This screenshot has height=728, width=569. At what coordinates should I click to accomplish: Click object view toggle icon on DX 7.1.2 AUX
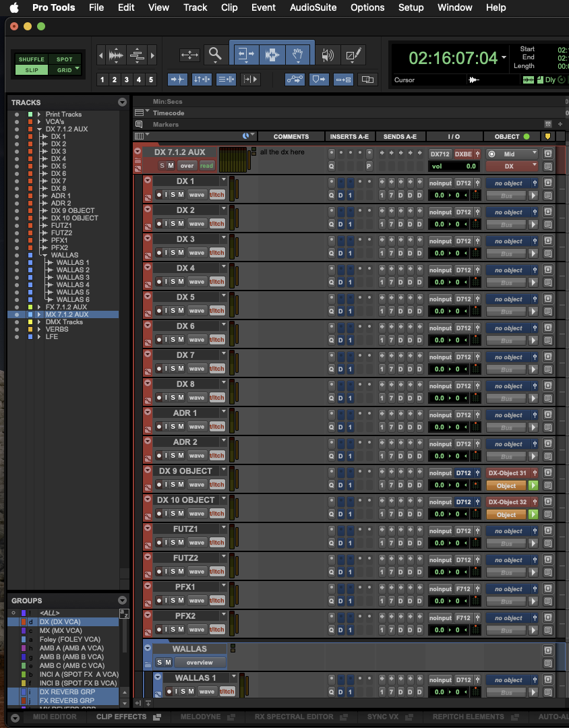548,154
